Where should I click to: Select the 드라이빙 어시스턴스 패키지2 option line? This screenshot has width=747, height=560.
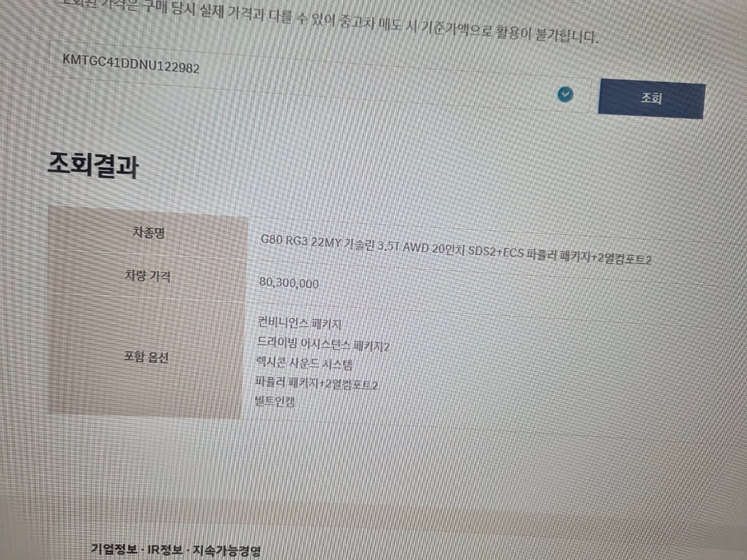click(323, 344)
